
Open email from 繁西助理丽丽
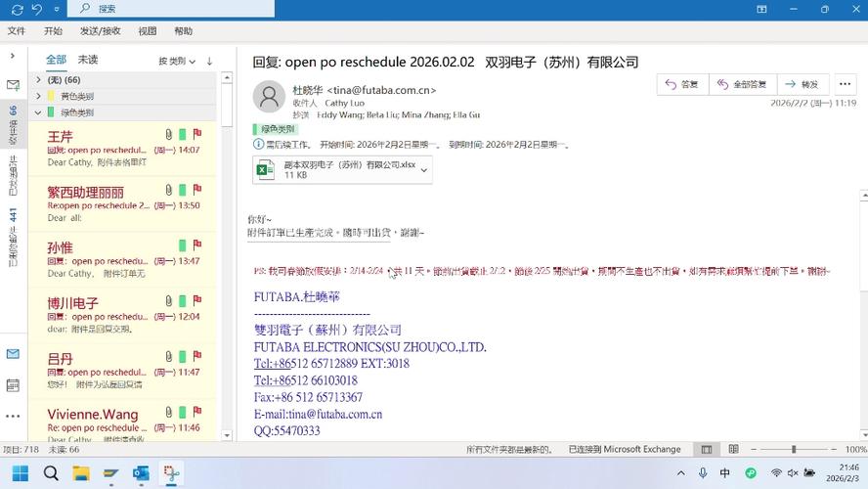point(122,203)
